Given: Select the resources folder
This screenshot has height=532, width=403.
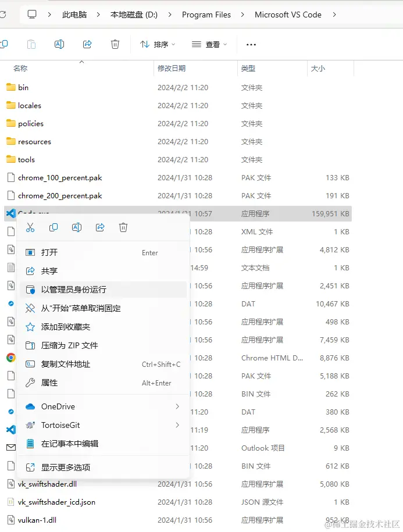Looking at the screenshot, I should click(35, 141).
